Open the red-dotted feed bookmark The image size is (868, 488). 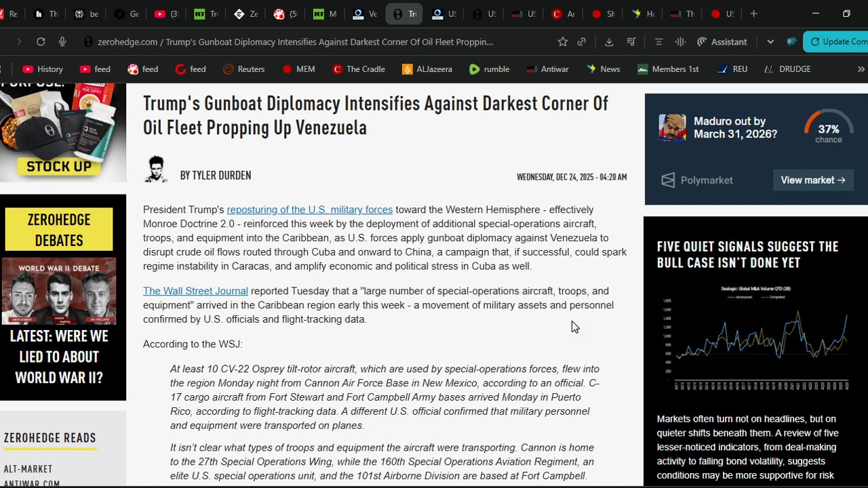click(x=142, y=69)
